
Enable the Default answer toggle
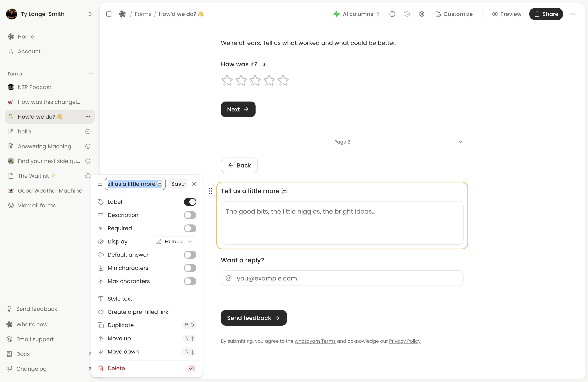click(190, 255)
